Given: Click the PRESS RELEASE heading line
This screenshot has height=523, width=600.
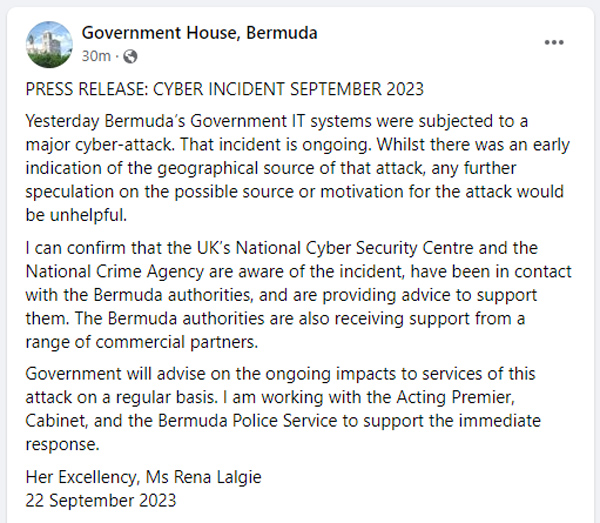Looking at the screenshot, I should click(225, 89).
